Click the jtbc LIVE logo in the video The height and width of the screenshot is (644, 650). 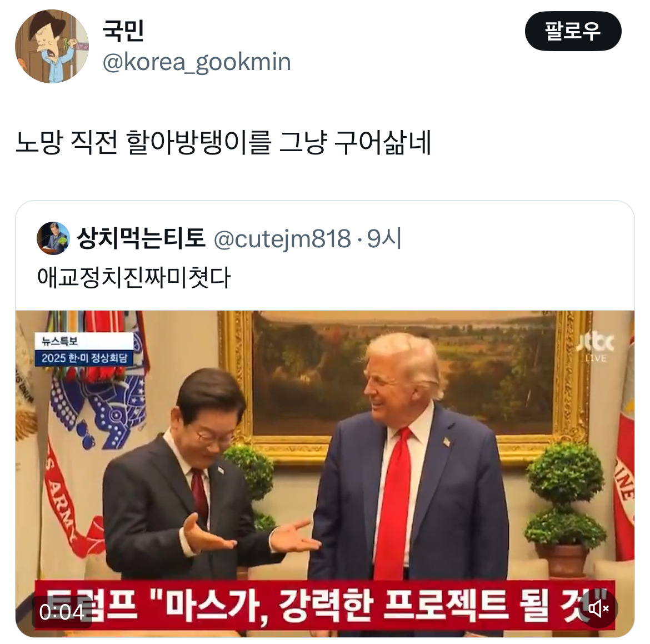tap(596, 346)
